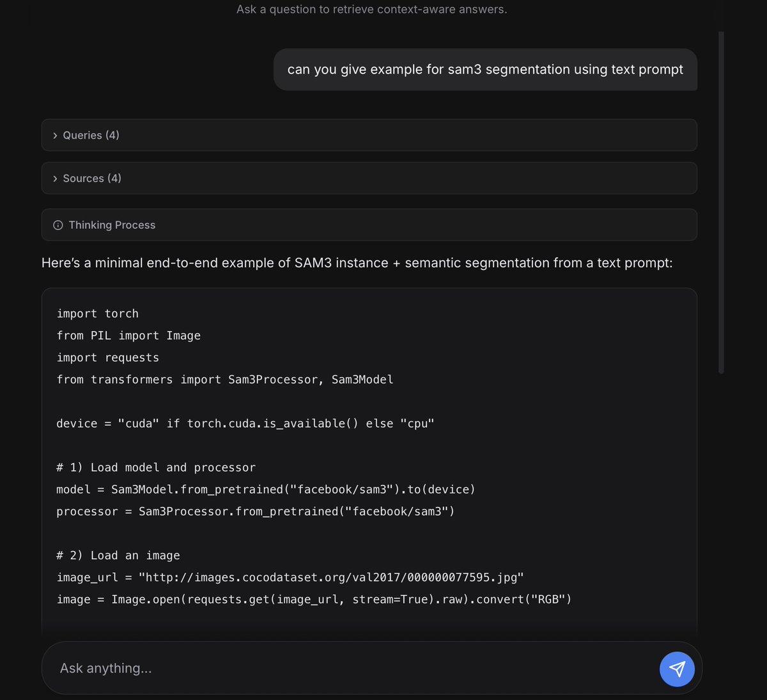This screenshot has height=700, width=767.
Task: Select the Sam3Processor import line
Action: [x=225, y=379]
